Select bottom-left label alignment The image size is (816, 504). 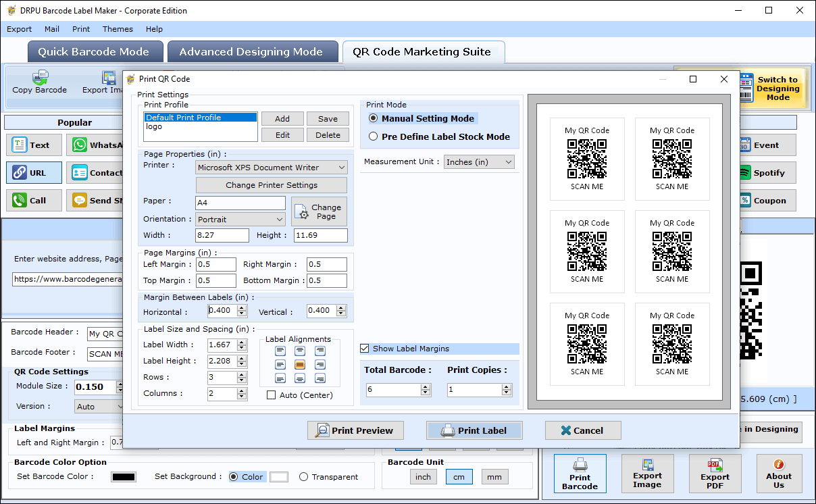[x=280, y=378]
